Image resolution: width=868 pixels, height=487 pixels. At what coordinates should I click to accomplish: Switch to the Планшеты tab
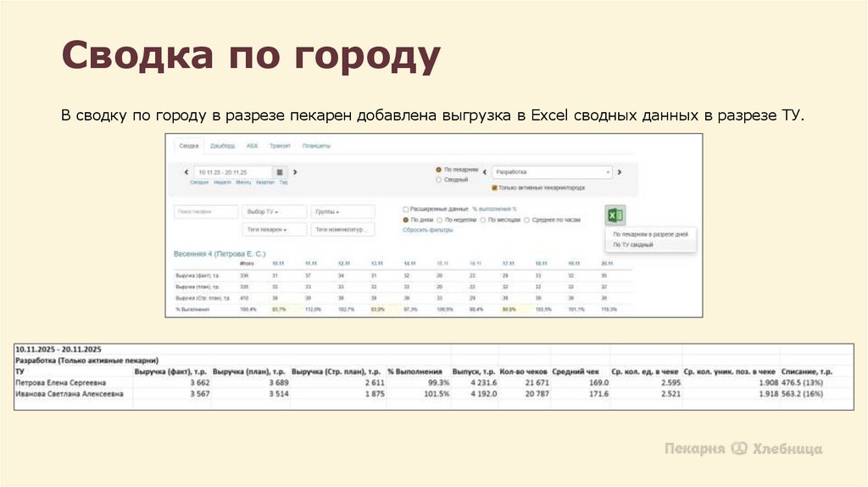click(x=316, y=146)
